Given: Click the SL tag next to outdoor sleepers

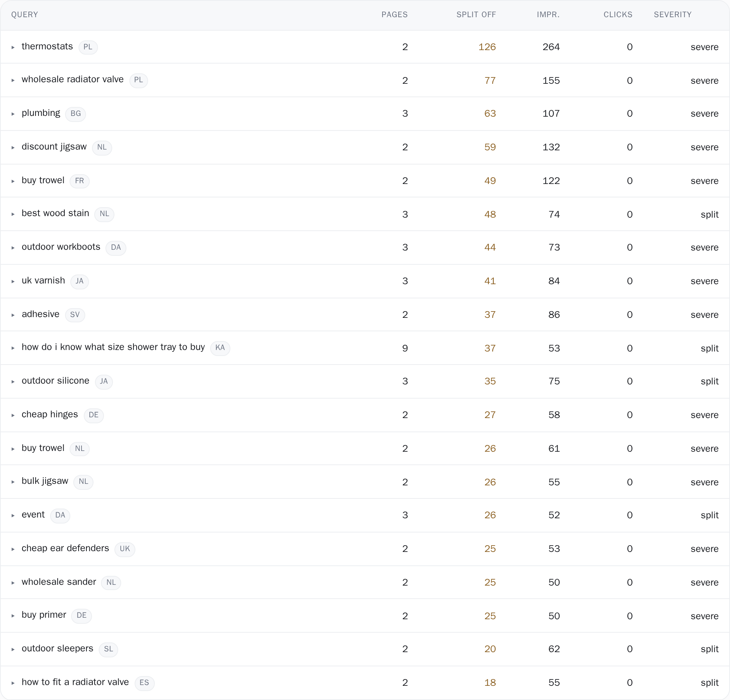Looking at the screenshot, I should click(108, 649).
